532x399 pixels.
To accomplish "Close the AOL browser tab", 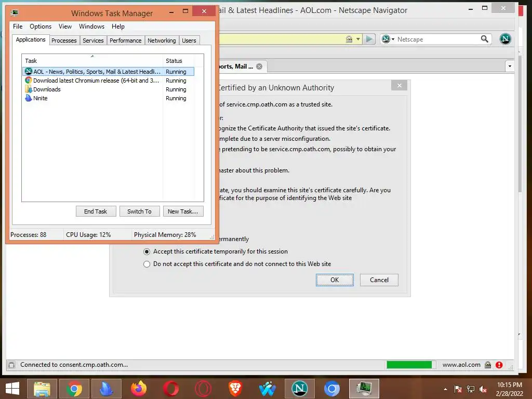I will tap(259, 66).
